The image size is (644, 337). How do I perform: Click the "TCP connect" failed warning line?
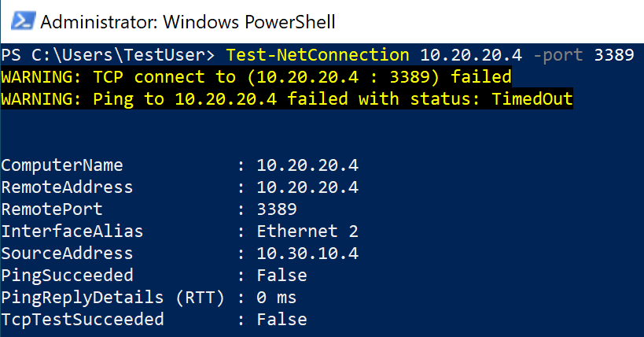click(256, 77)
